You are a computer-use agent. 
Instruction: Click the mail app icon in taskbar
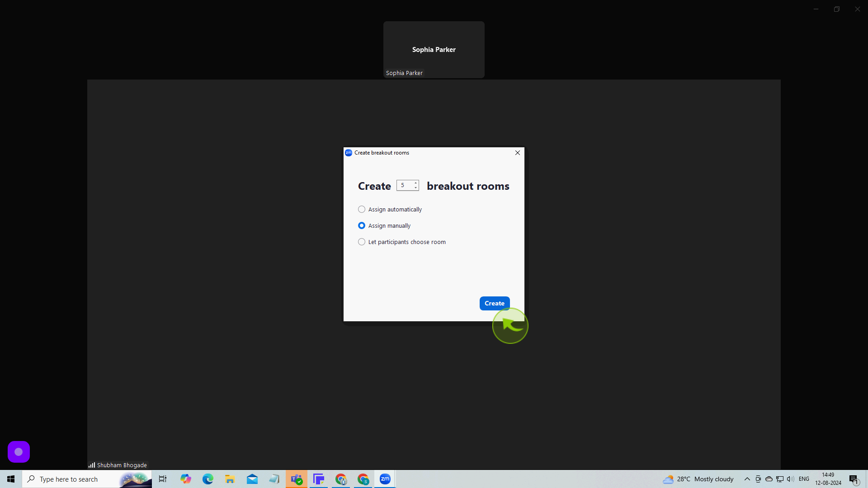pyautogui.click(x=251, y=479)
